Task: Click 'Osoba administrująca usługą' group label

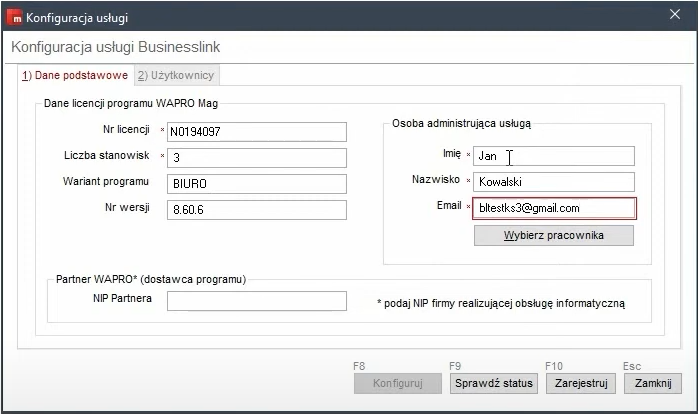Action: [x=461, y=123]
